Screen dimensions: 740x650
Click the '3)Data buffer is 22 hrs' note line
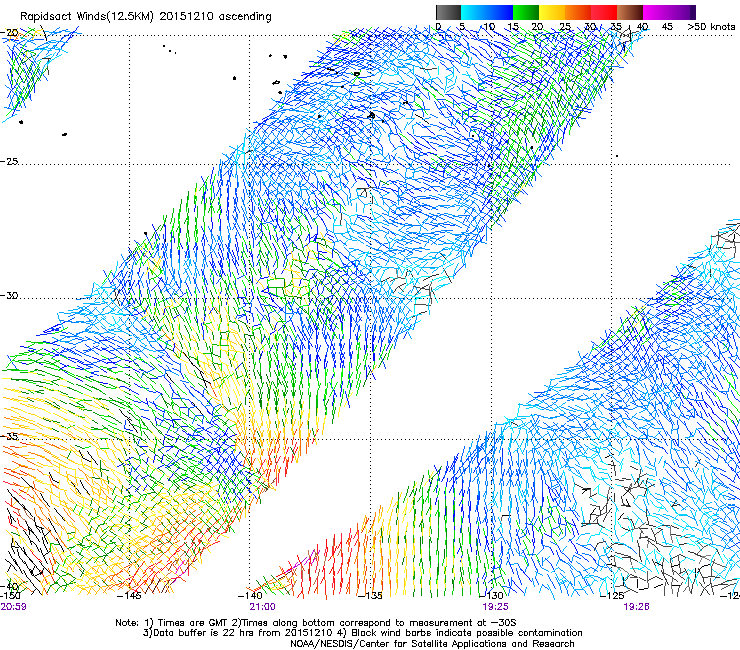[x=362, y=633]
